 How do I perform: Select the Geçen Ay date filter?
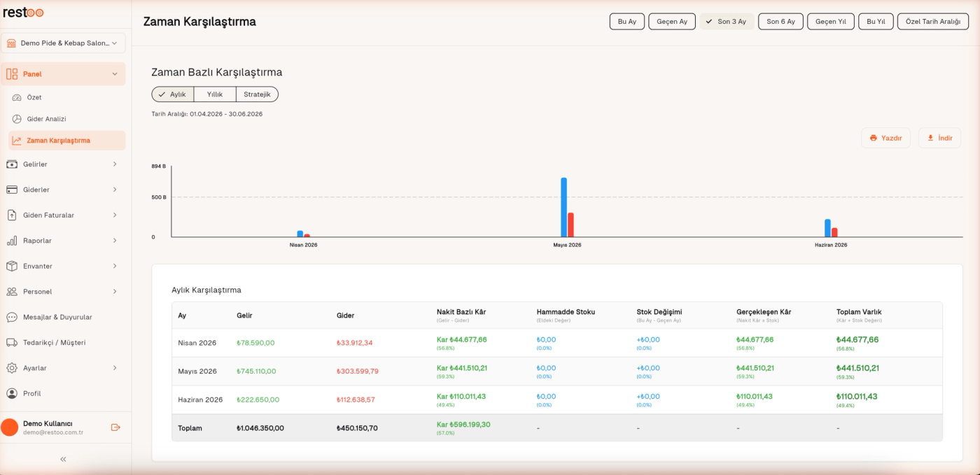pyautogui.click(x=672, y=22)
